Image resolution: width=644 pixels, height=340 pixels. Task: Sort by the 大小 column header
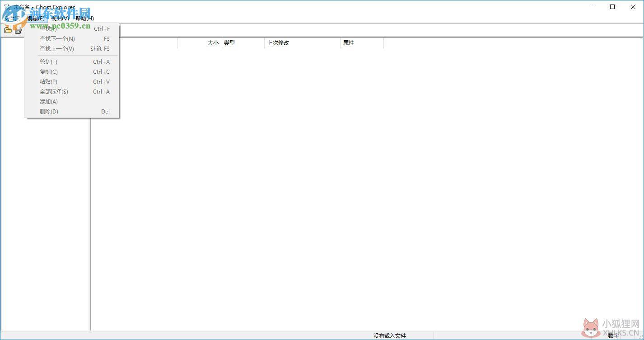(x=199, y=43)
